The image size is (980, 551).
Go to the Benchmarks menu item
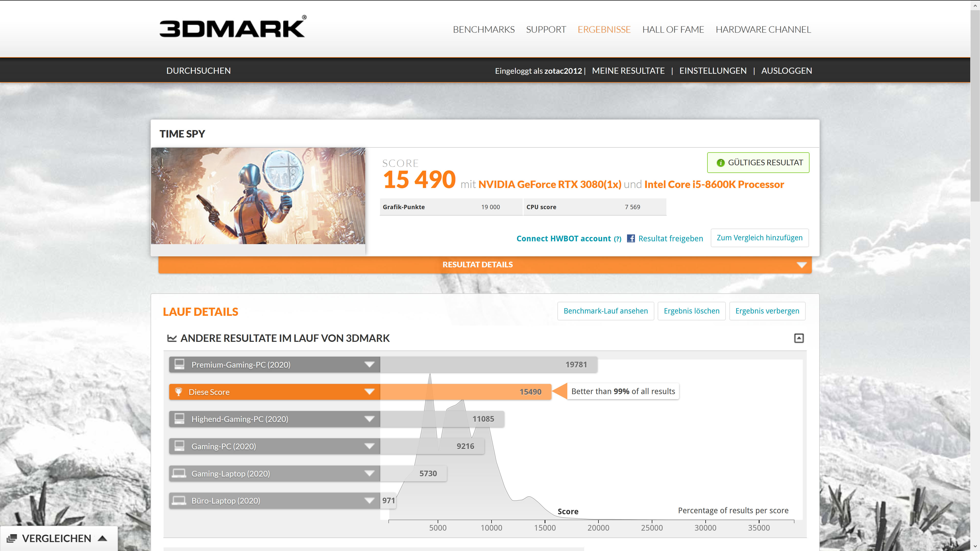click(x=484, y=30)
